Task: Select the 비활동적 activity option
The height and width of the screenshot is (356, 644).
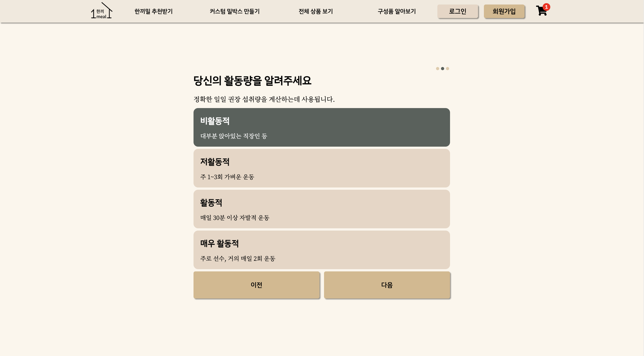Action: point(322,127)
